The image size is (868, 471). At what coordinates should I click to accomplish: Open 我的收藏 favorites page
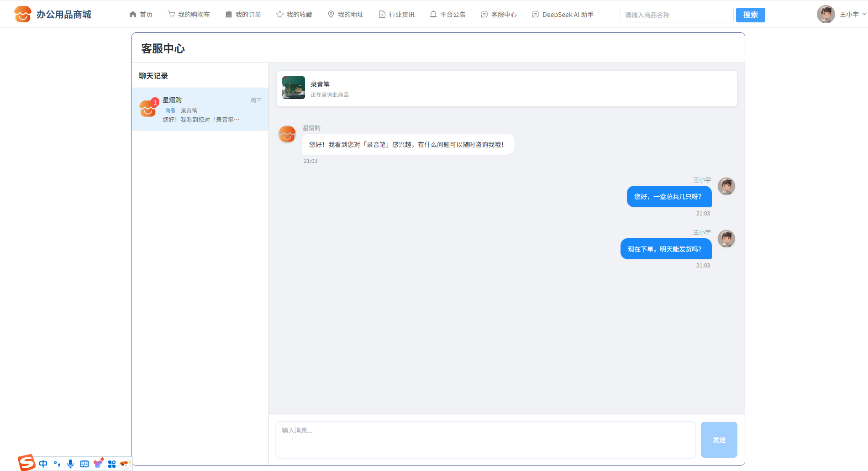pos(294,15)
